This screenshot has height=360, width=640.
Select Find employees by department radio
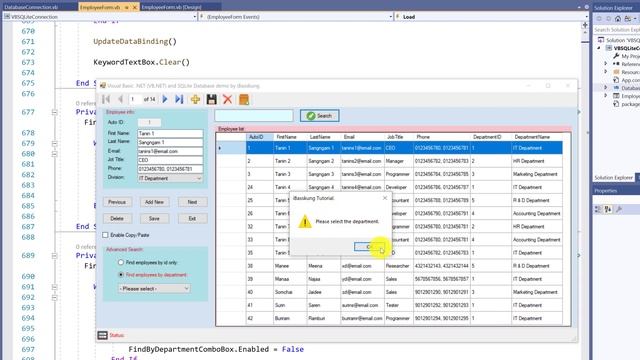pyautogui.click(x=121, y=275)
